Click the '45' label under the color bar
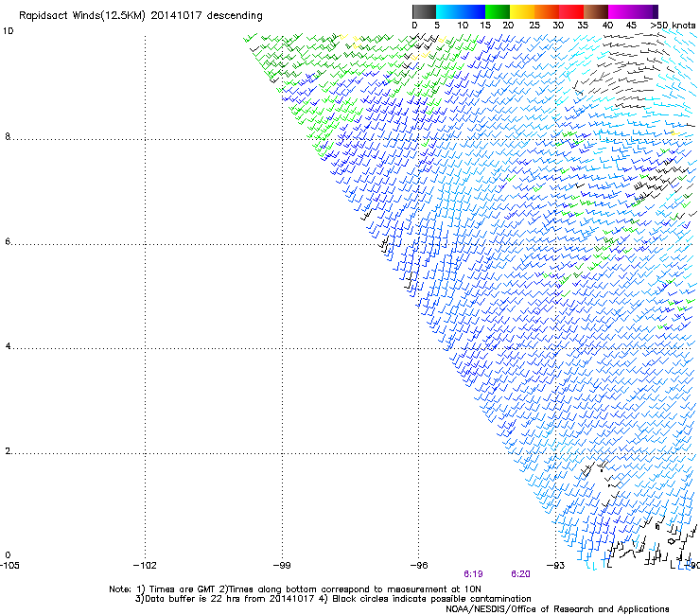The image size is (700, 615). tap(631, 26)
